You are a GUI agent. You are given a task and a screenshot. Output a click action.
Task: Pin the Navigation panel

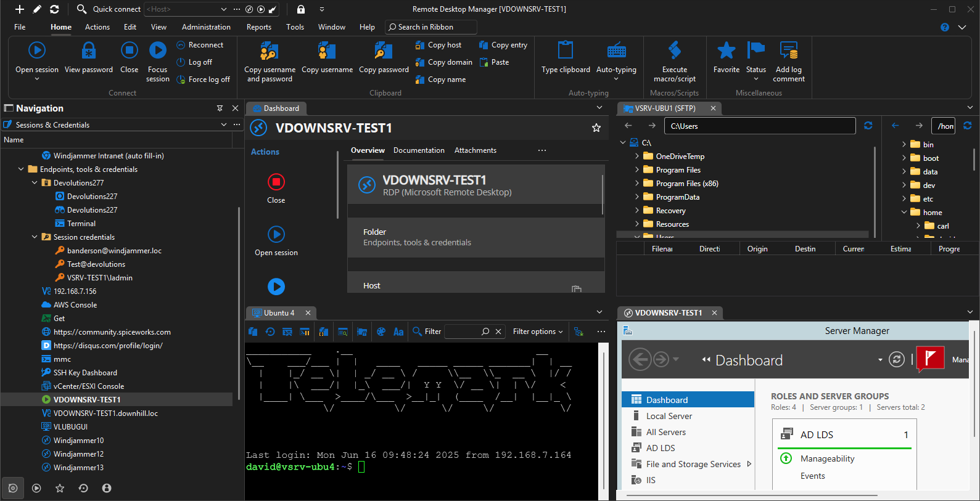[x=220, y=108]
